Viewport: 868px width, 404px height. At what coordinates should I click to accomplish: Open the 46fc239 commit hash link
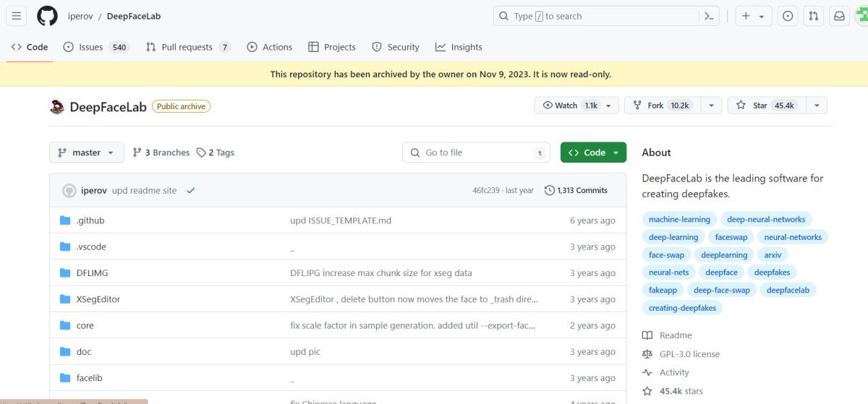486,191
